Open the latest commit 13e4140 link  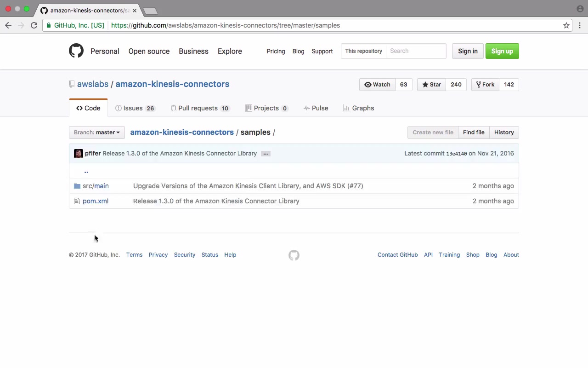[456, 154]
